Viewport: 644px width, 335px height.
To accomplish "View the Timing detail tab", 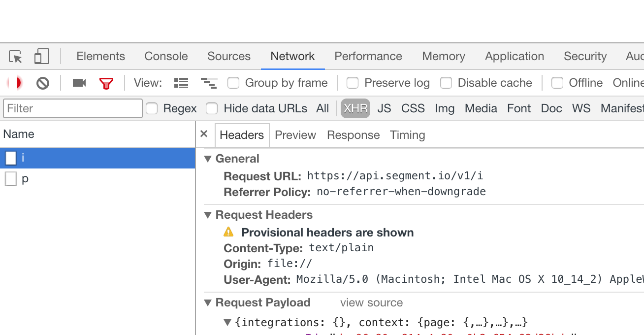I will [408, 135].
